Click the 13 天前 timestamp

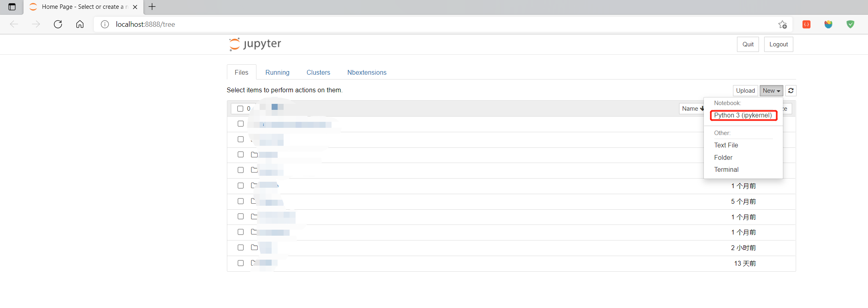click(x=745, y=264)
